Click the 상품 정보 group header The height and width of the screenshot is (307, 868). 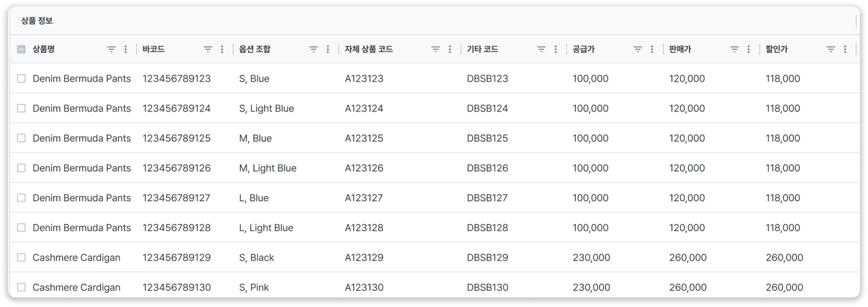[37, 21]
